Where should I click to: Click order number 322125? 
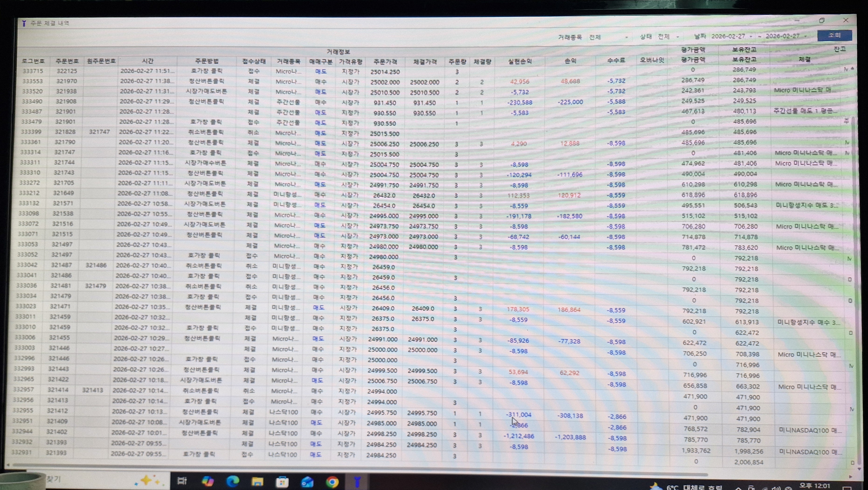coord(67,71)
